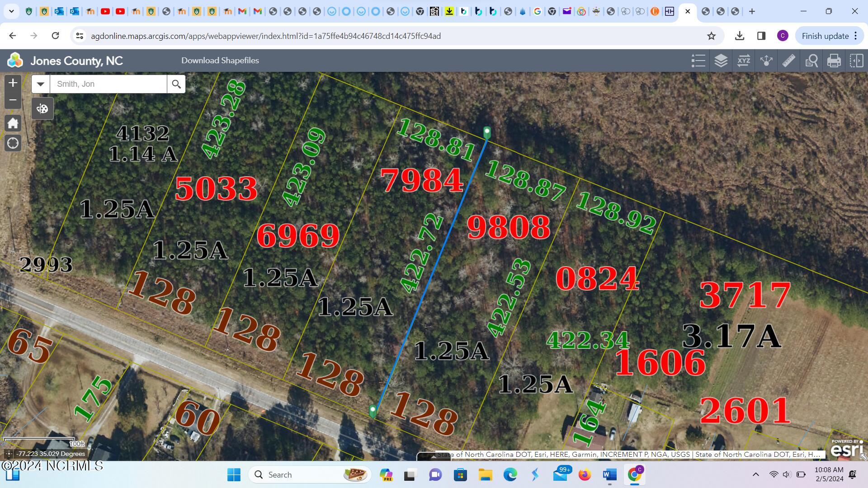Open File Explorer from the taskbar

tap(485, 474)
